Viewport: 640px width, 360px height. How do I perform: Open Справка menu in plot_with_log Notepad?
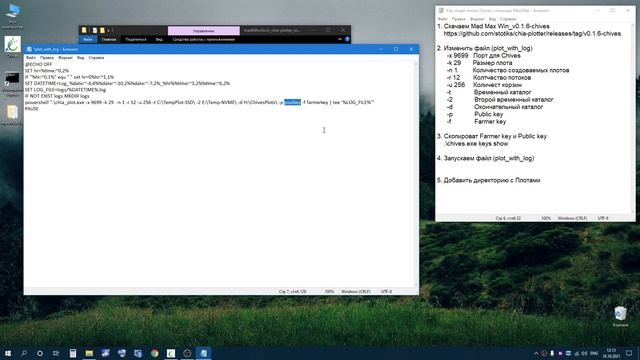point(96,58)
